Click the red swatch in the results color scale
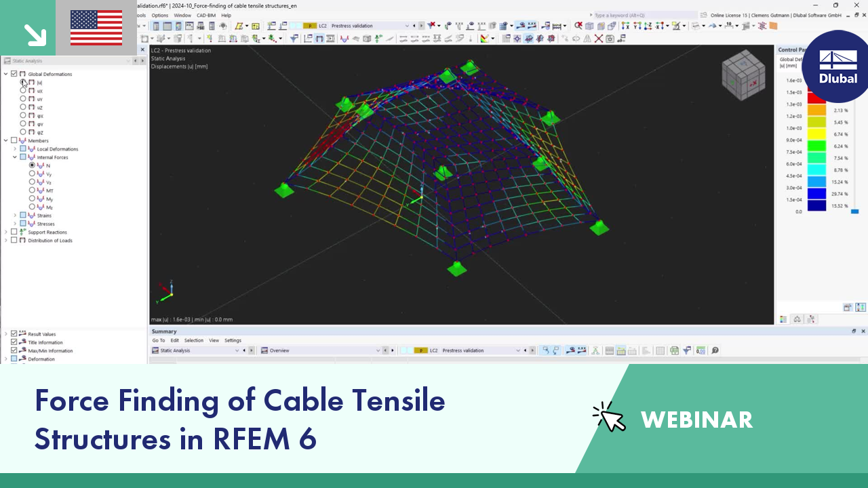The width and height of the screenshot is (868, 488). coord(816,98)
